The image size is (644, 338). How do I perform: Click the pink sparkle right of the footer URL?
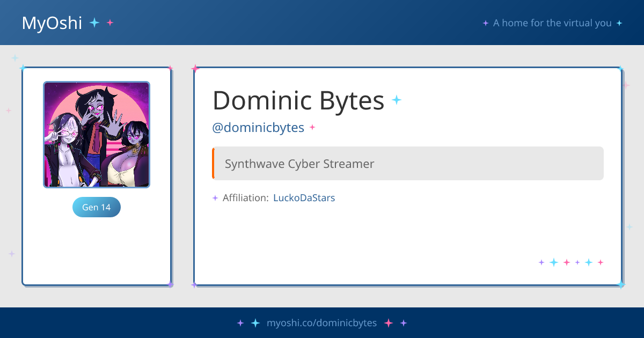389,323
